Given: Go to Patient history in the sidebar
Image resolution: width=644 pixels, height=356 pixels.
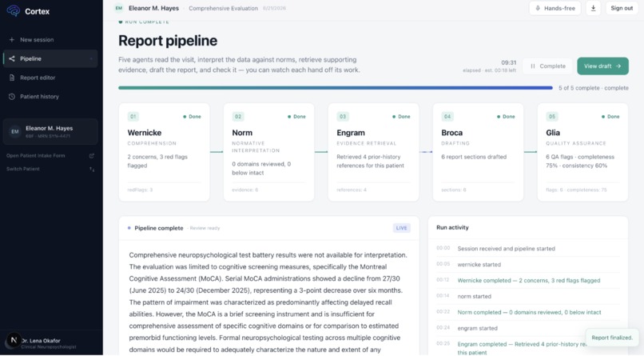Looking at the screenshot, I should coord(50,97).
